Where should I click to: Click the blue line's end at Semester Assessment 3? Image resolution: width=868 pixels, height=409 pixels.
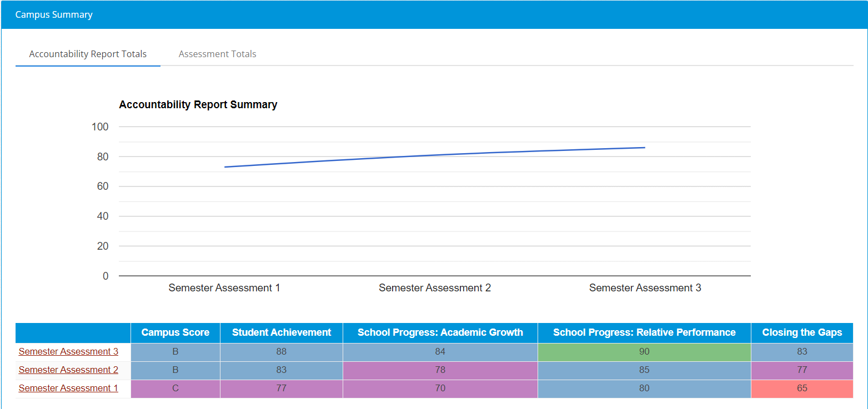click(645, 148)
